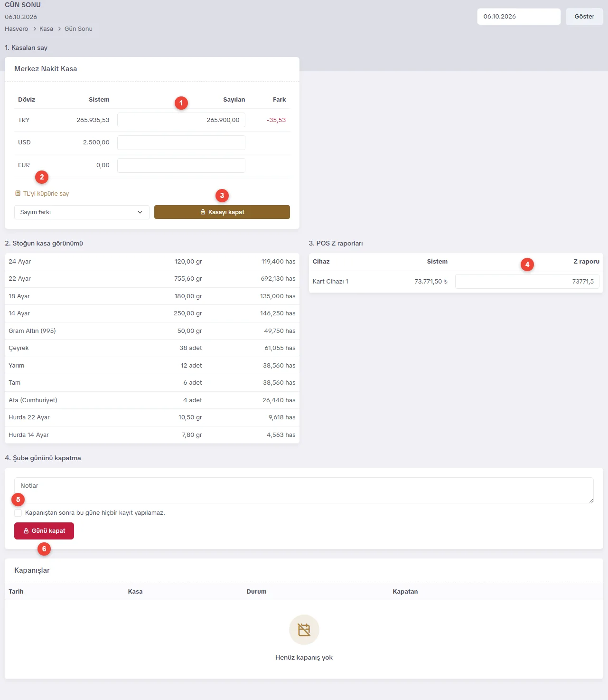The width and height of the screenshot is (608, 700).
Task: Click the Kasayı kapat button
Action: [x=222, y=212]
